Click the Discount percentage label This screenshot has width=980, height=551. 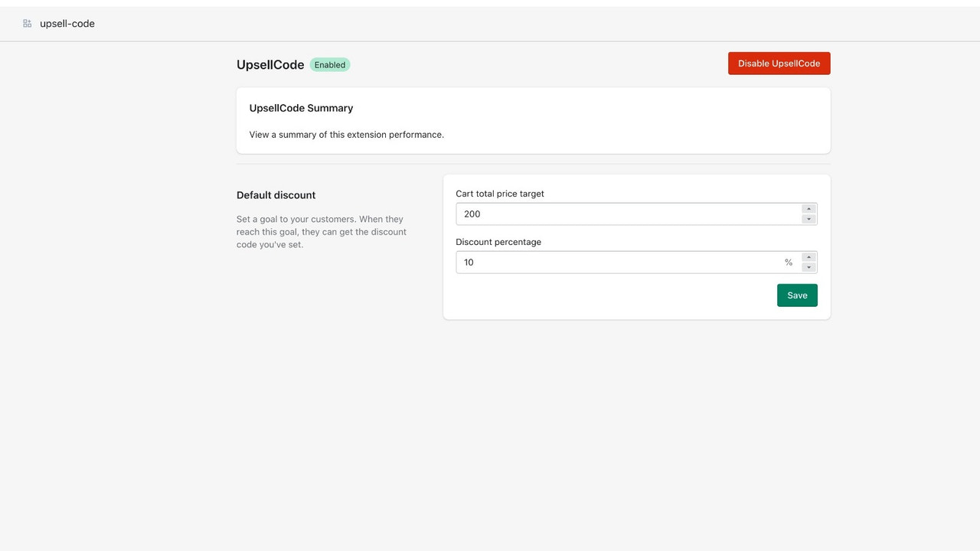pos(498,242)
